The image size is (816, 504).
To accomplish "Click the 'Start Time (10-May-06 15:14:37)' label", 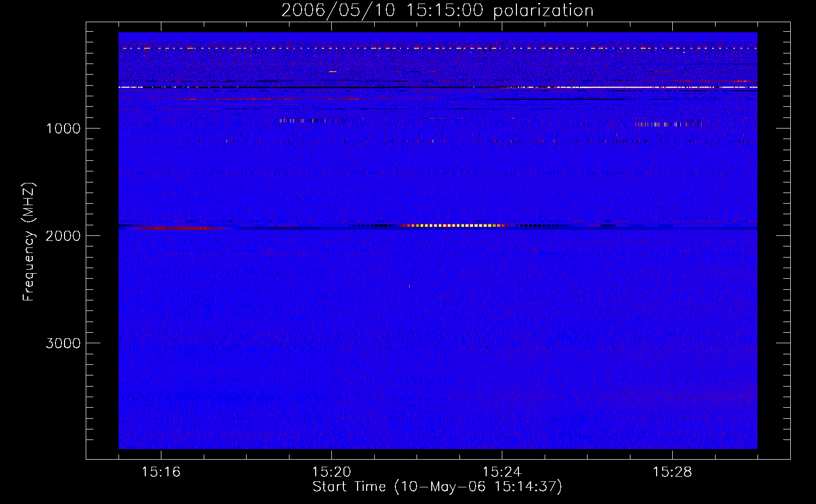I will 437,487.
